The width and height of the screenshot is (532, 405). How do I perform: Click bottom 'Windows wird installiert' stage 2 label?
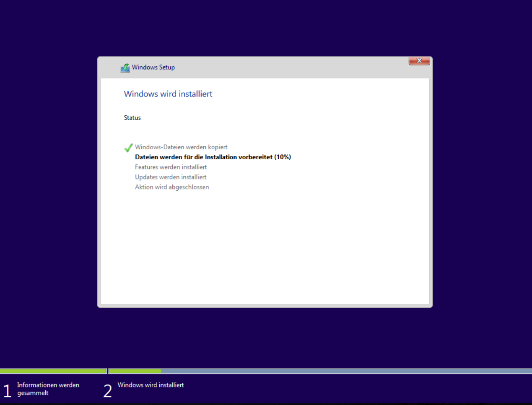point(151,385)
